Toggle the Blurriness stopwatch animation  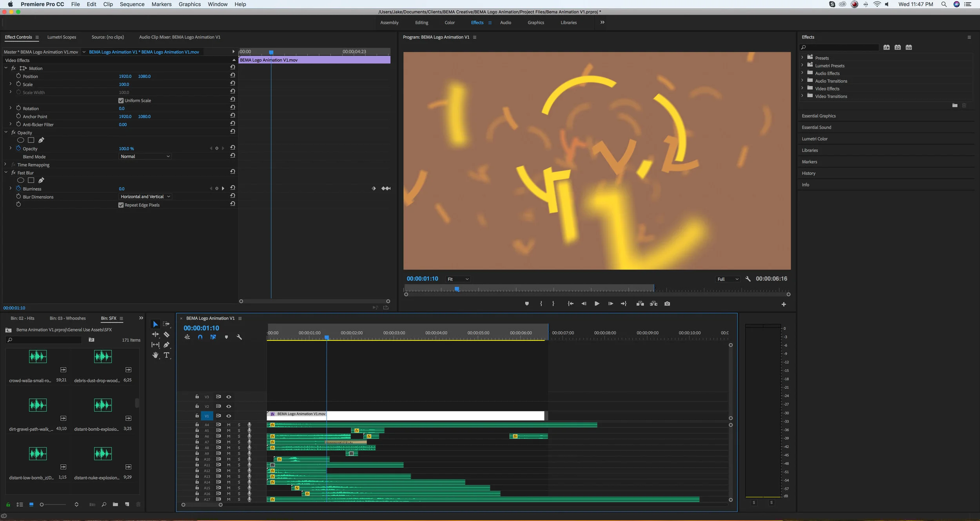pyautogui.click(x=18, y=188)
